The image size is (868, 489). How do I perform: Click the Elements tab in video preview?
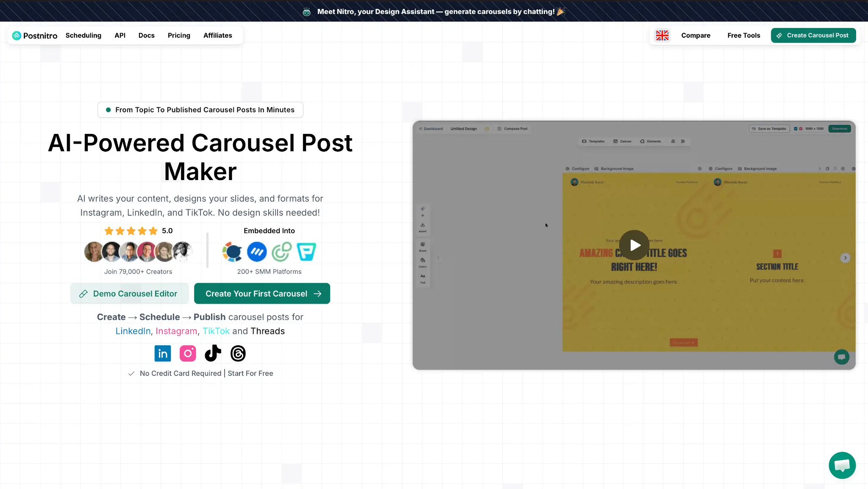(651, 142)
